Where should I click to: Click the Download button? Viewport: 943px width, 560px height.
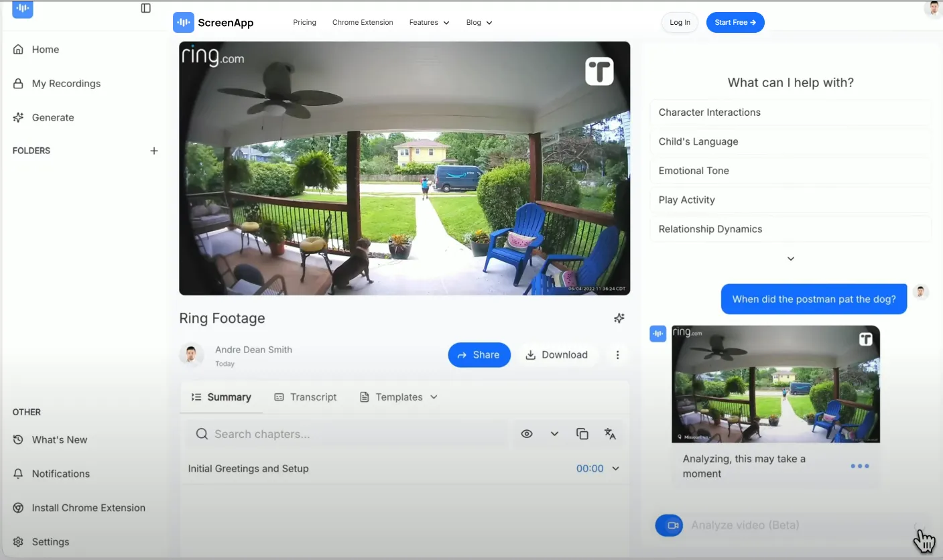[556, 355]
